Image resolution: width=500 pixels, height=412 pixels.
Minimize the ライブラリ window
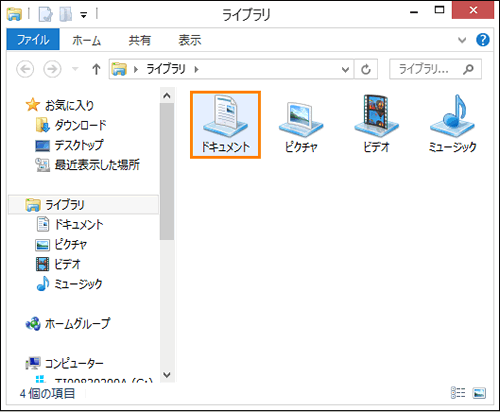click(414, 13)
